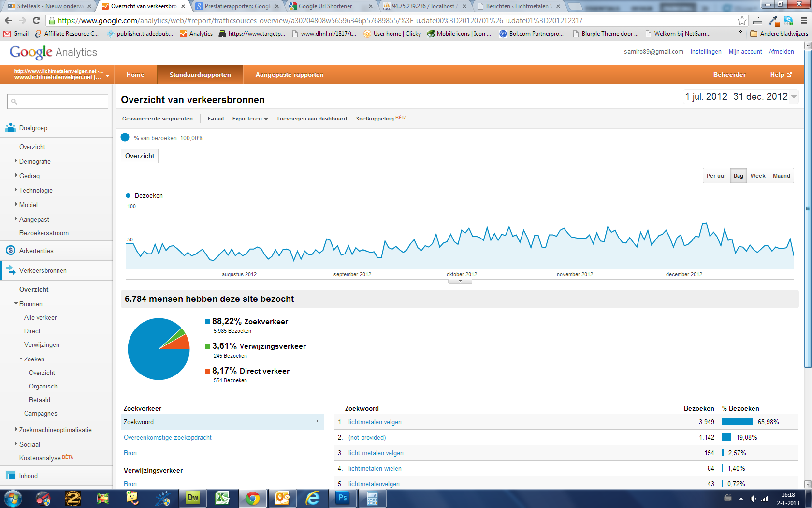Open the Chrome menu button
812x508 pixels.
pyautogui.click(x=804, y=20)
